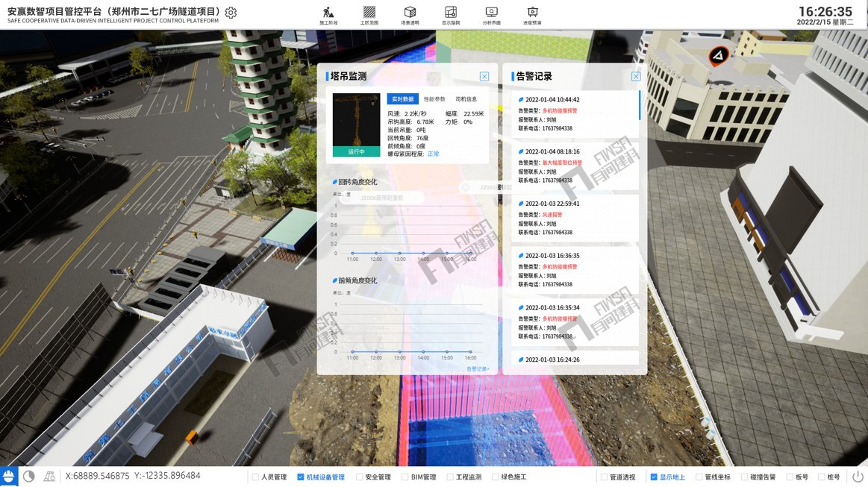Switch to the 实时数据 tab
This screenshot has width=868, height=487.
coord(402,99)
